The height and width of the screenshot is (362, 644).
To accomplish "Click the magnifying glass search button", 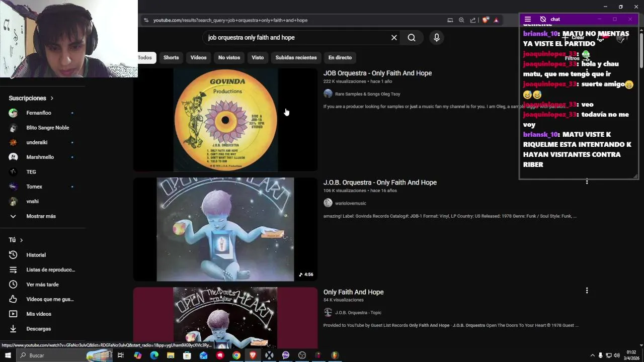I will [412, 38].
